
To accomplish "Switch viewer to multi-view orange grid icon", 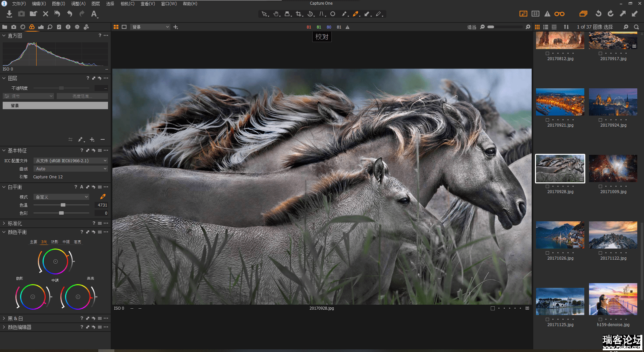I will pos(116,27).
